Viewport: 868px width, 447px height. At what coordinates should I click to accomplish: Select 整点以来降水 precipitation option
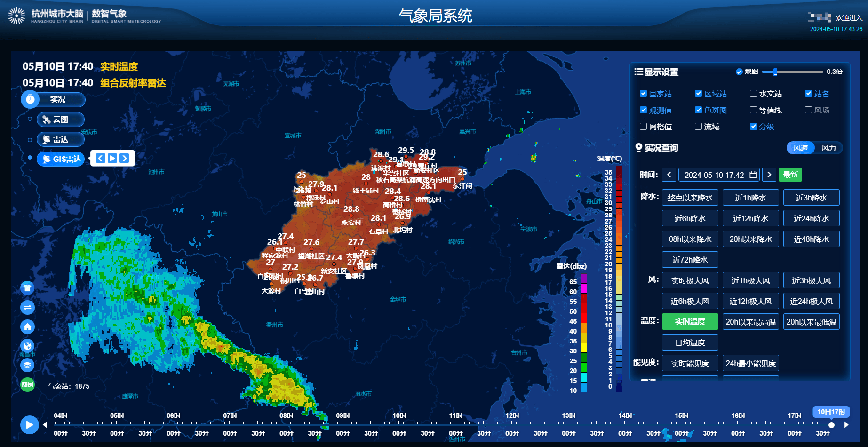point(690,198)
